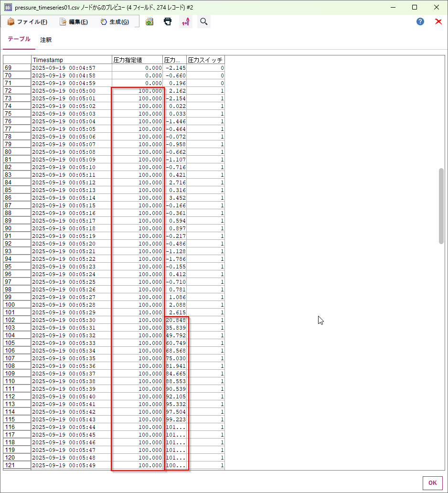Select row number 102
The height and width of the screenshot is (493, 448).
point(17,320)
